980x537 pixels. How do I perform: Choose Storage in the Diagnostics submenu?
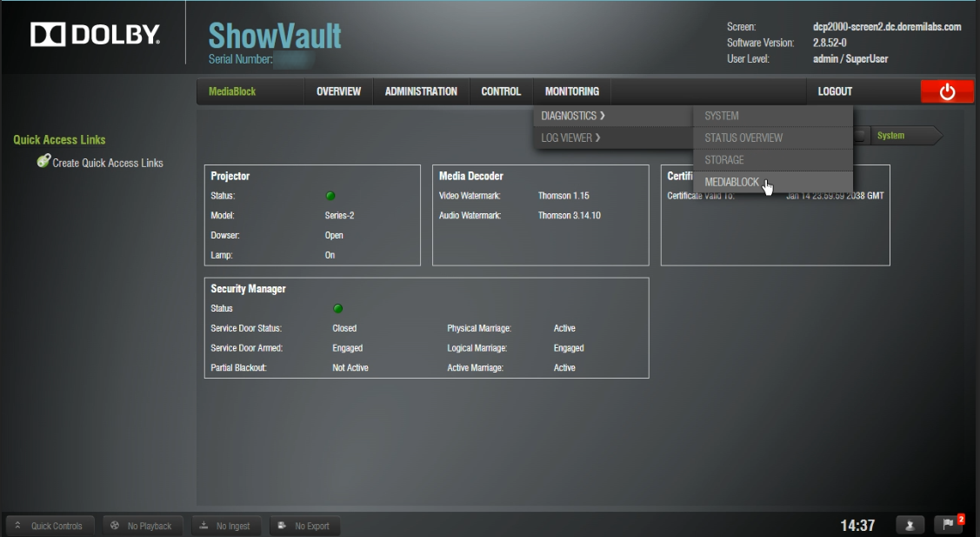724,160
